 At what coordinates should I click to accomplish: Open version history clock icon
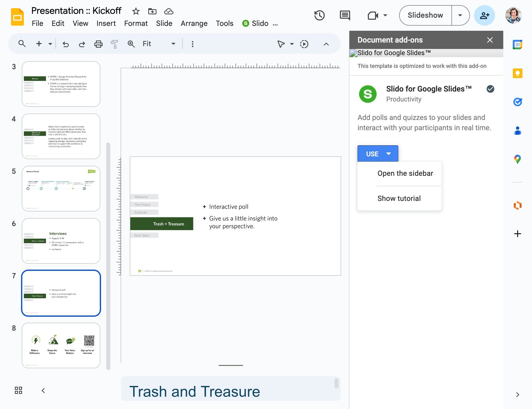coord(319,15)
